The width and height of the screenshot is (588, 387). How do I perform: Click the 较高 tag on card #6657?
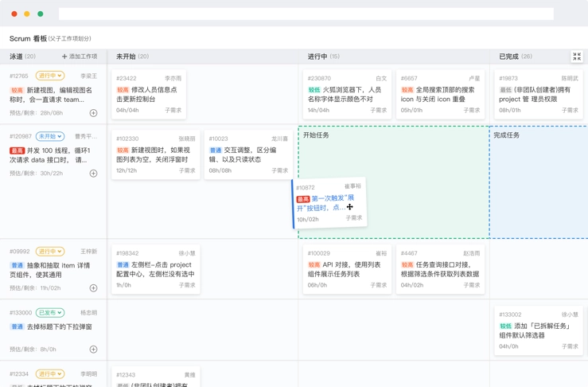coord(407,90)
